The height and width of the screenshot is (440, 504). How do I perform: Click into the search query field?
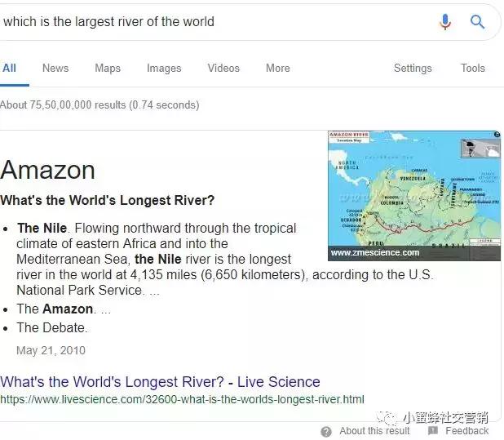pyautogui.click(x=212, y=22)
